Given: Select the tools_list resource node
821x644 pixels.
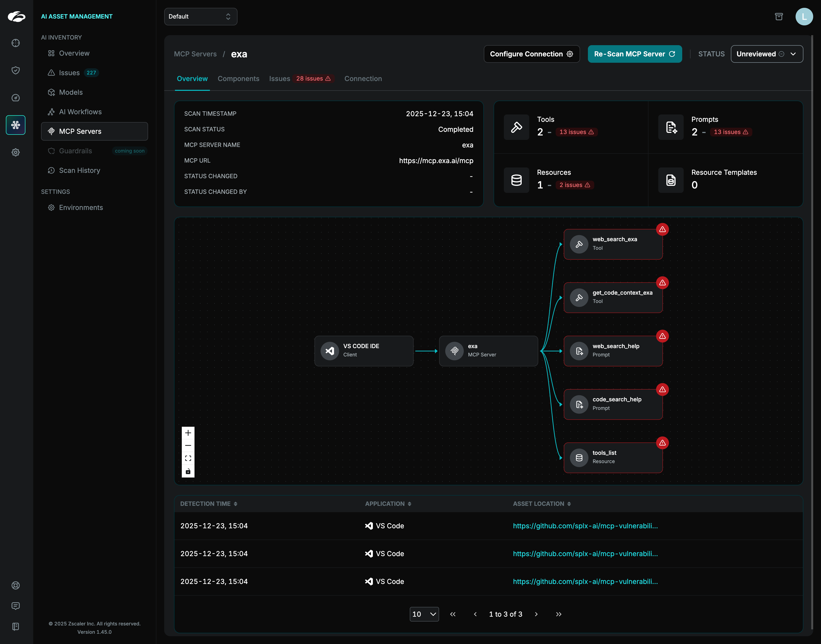Looking at the screenshot, I should [x=613, y=457].
